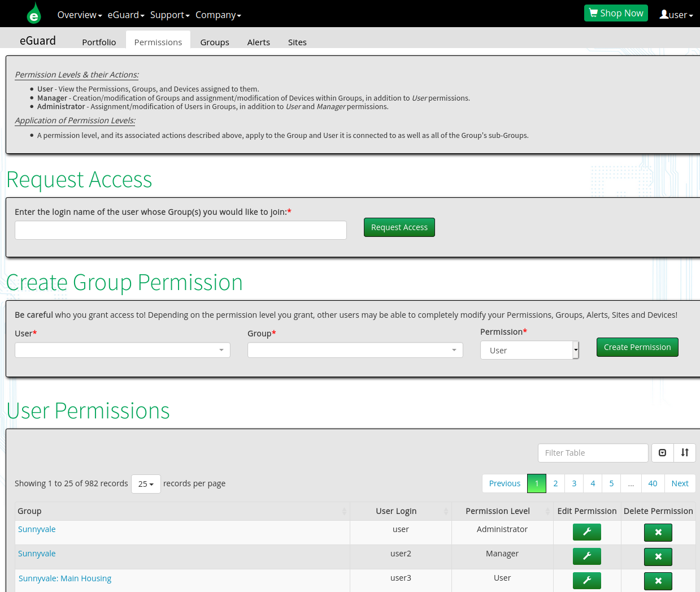Open column visibility toggle beside Filter Table
The height and width of the screenshot is (592, 700).
click(x=663, y=453)
